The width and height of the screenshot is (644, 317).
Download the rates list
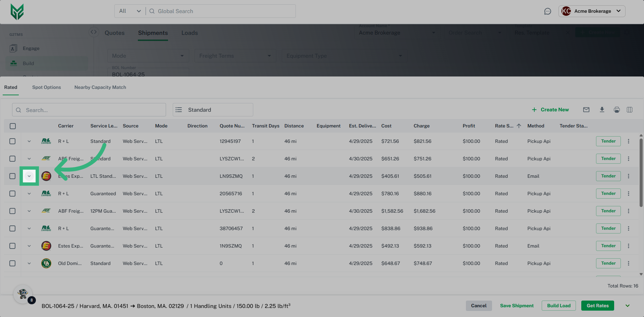point(602,110)
